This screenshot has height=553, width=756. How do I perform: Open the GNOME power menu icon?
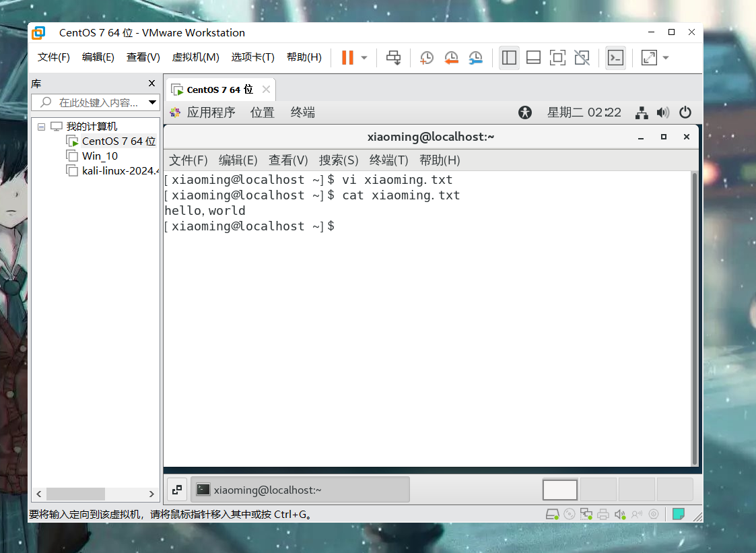685,112
